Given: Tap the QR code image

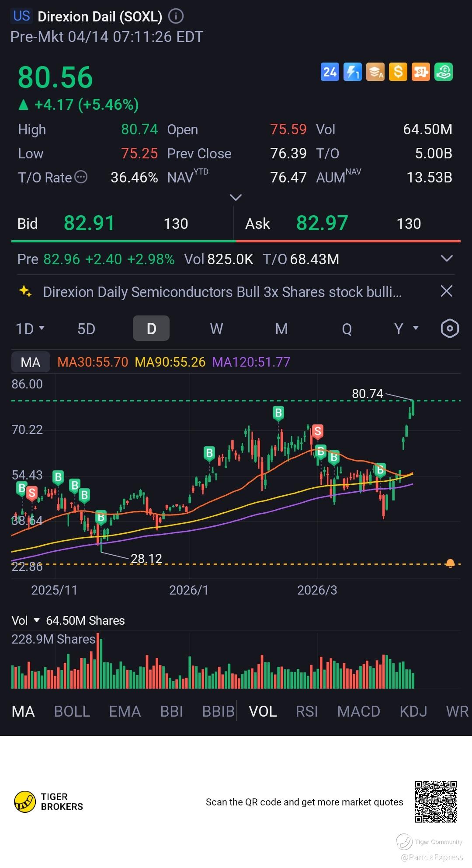Looking at the screenshot, I should tap(436, 801).
